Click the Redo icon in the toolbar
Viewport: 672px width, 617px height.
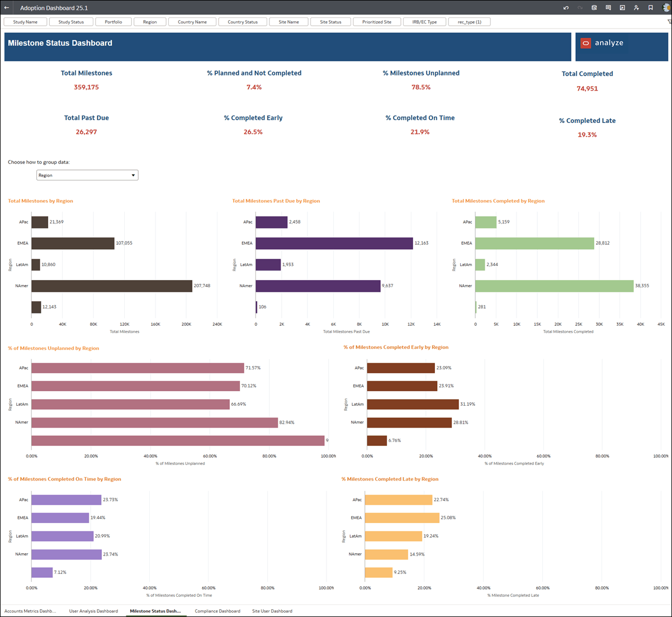580,8
